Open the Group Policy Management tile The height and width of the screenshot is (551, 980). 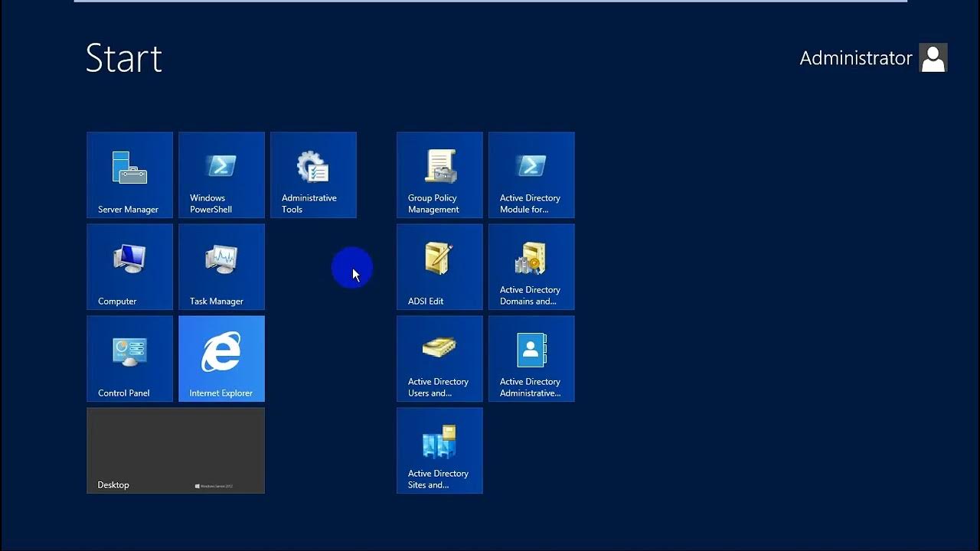tap(440, 175)
